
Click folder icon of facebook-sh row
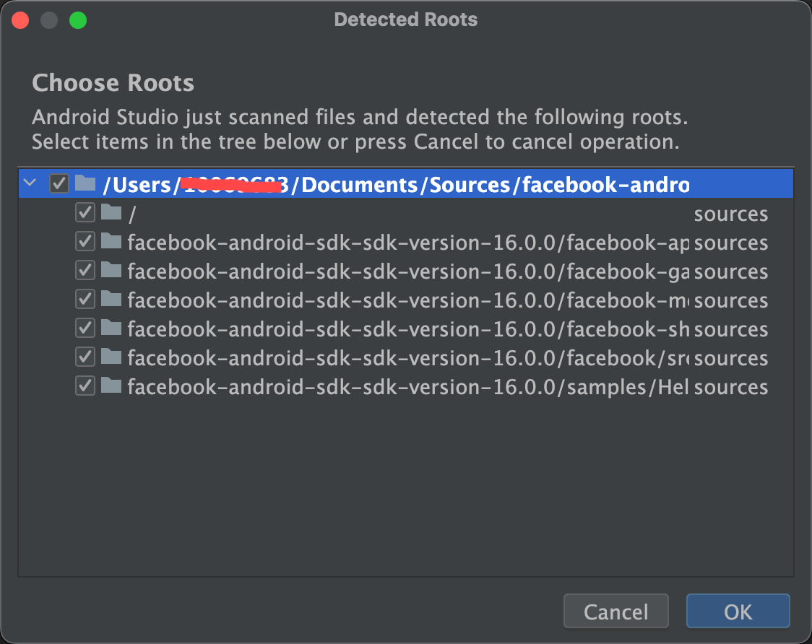pos(111,328)
